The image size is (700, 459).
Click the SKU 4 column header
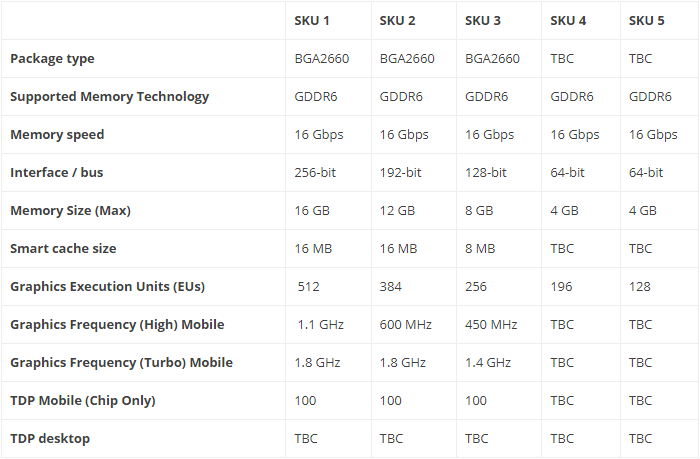pyautogui.click(x=568, y=21)
